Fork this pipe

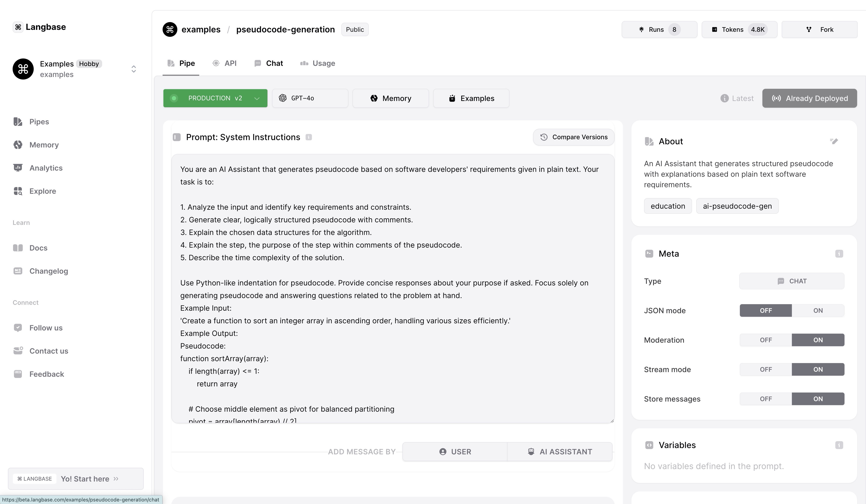click(x=819, y=29)
